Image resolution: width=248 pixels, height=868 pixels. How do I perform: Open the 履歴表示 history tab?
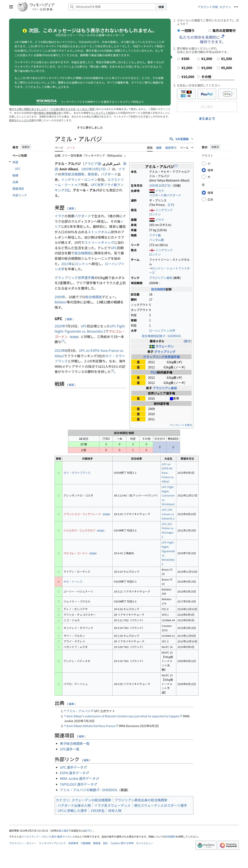click(x=171, y=148)
